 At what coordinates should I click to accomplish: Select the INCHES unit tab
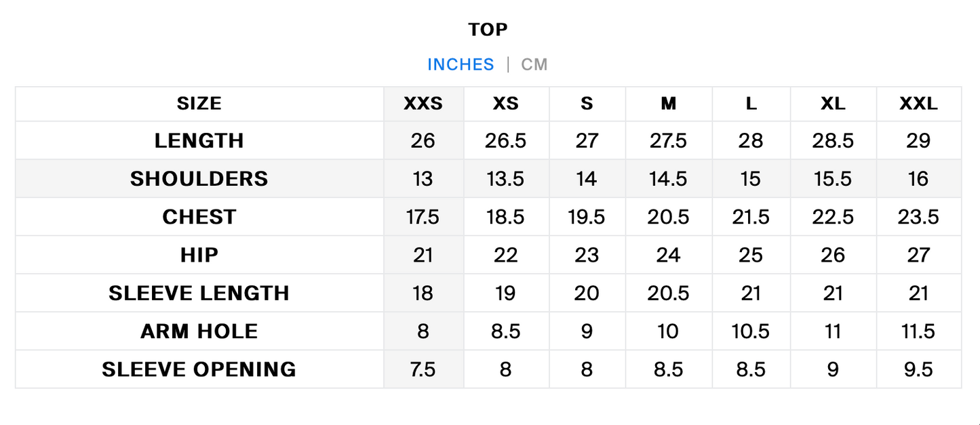coord(460,64)
